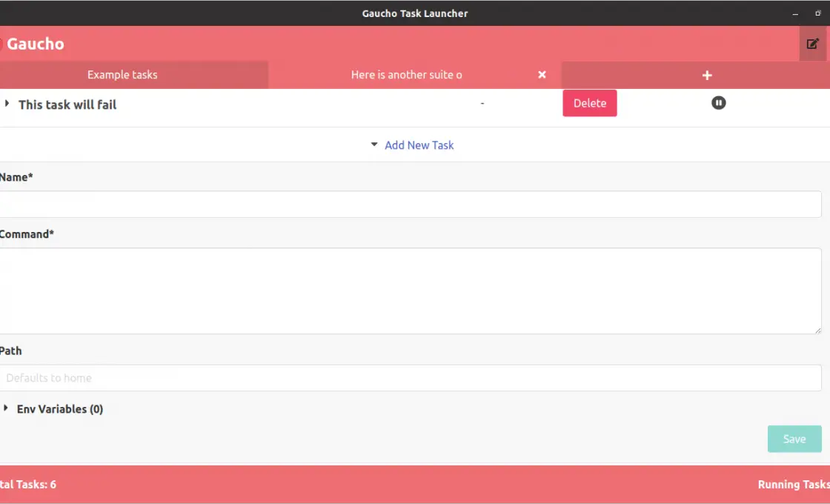830x504 pixels.
Task: Click the edit pencil icon in header
Action: [x=812, y=44]
